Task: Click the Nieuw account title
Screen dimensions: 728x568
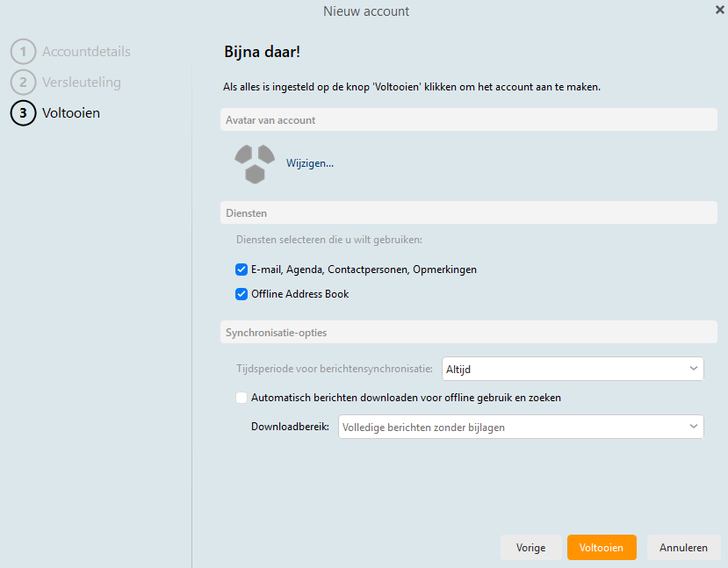Action: pos(366,11)
